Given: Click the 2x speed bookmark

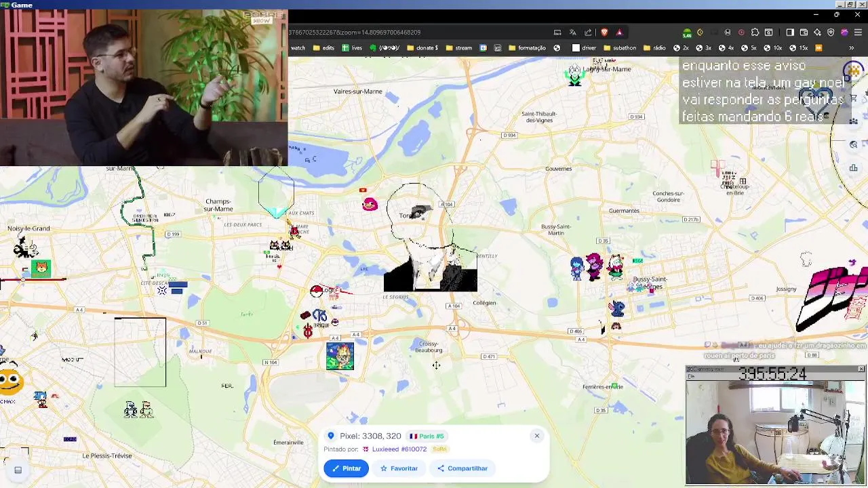Looking at the screenshot, I should (x=681, y=48).
